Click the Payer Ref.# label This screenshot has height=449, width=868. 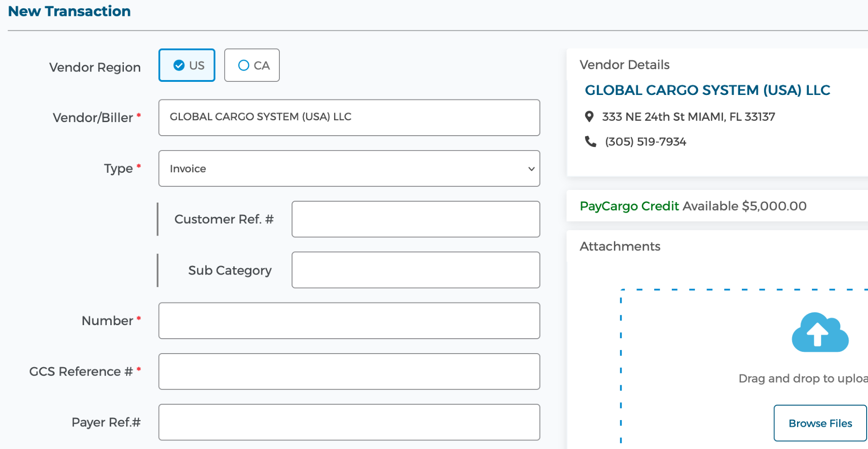click(106, 422)
